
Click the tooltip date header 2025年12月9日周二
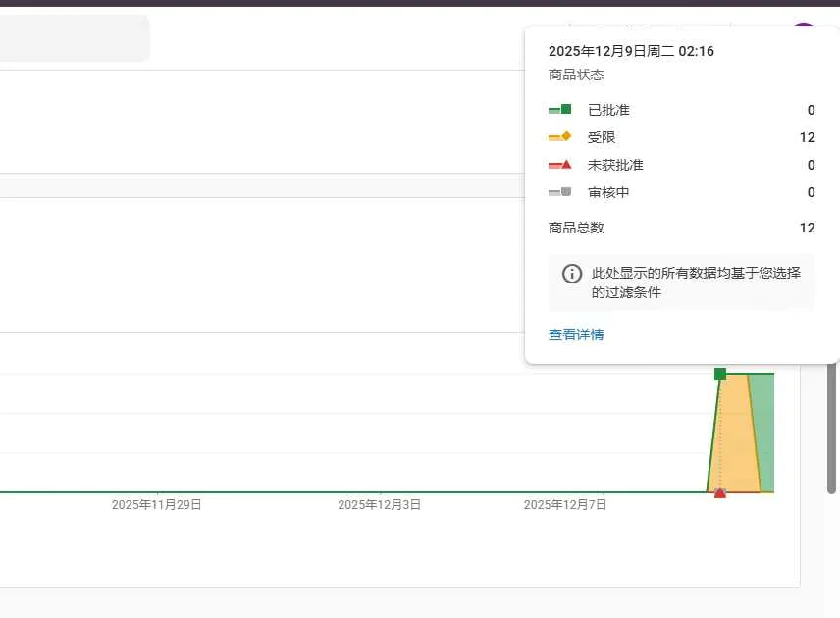pyautogui.click(x=610, y=51)
